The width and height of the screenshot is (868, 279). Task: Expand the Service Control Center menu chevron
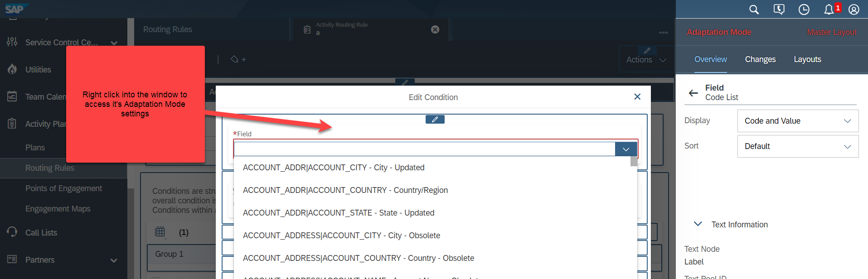(114, 43)
